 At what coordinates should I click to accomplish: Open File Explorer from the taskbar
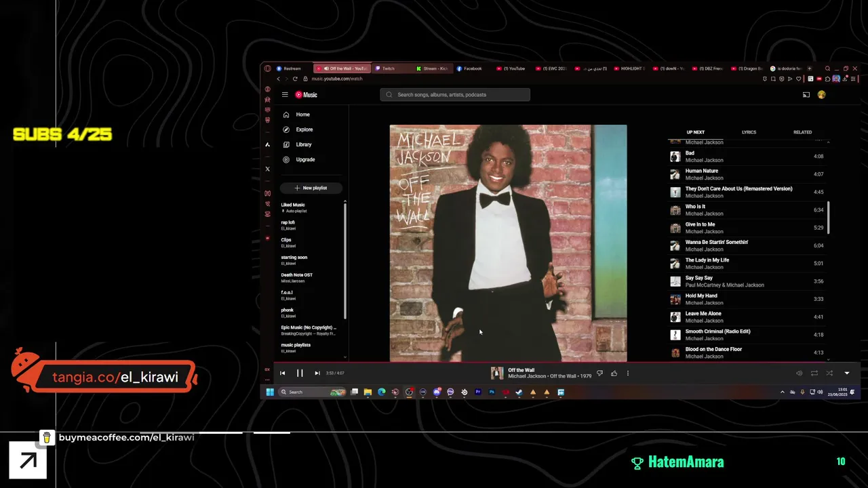click(x=368, y=392)
